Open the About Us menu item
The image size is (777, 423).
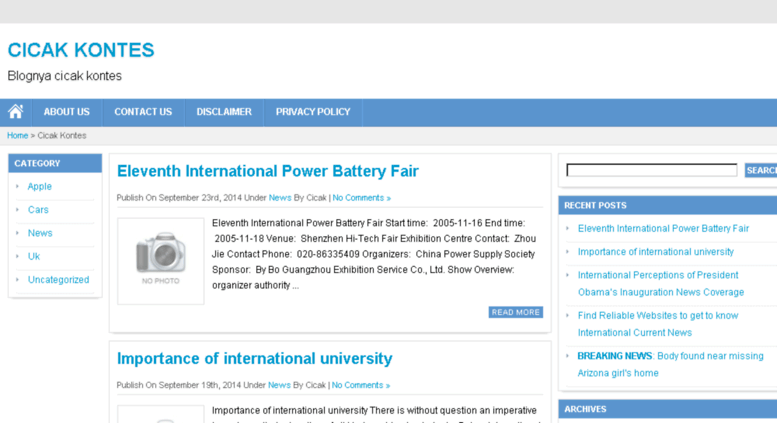[66, 112]
